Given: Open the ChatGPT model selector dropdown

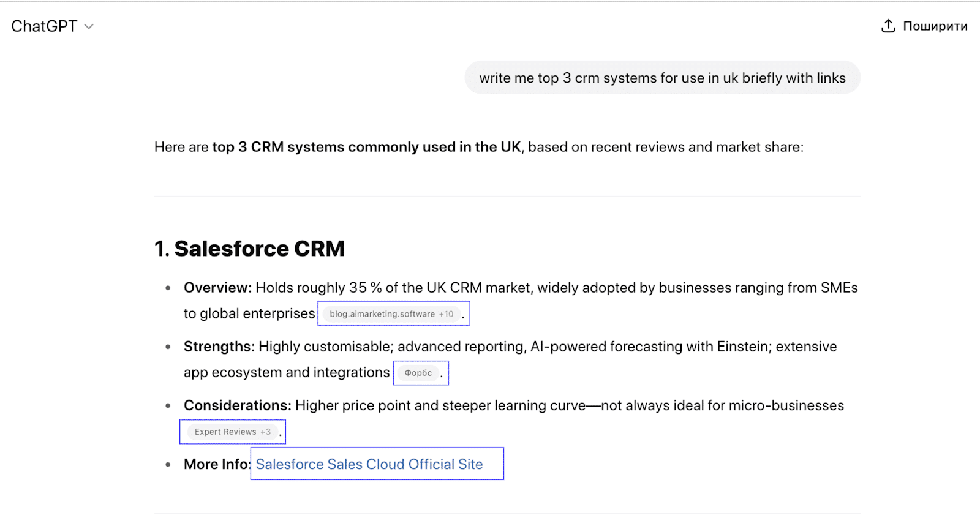Looking at the screenshot, I should pyautogui.click(x=53, y=26).
